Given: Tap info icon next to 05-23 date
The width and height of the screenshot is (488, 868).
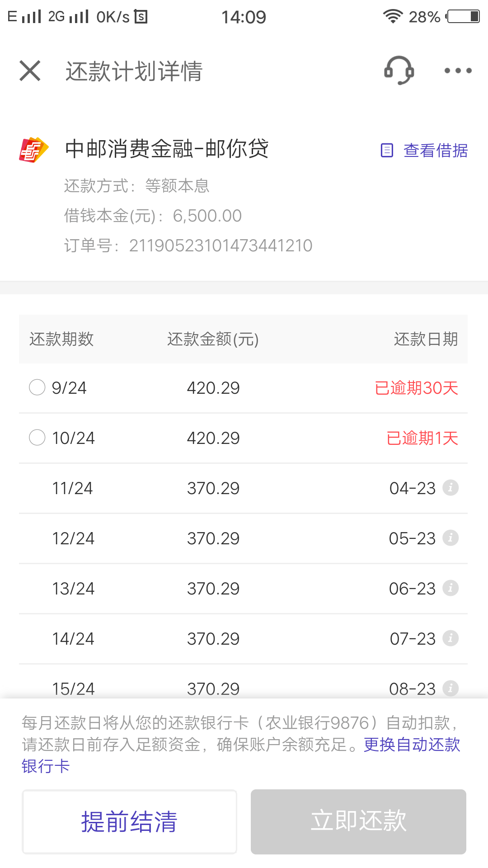Looking at the screenshot, I should coord(450,538).
